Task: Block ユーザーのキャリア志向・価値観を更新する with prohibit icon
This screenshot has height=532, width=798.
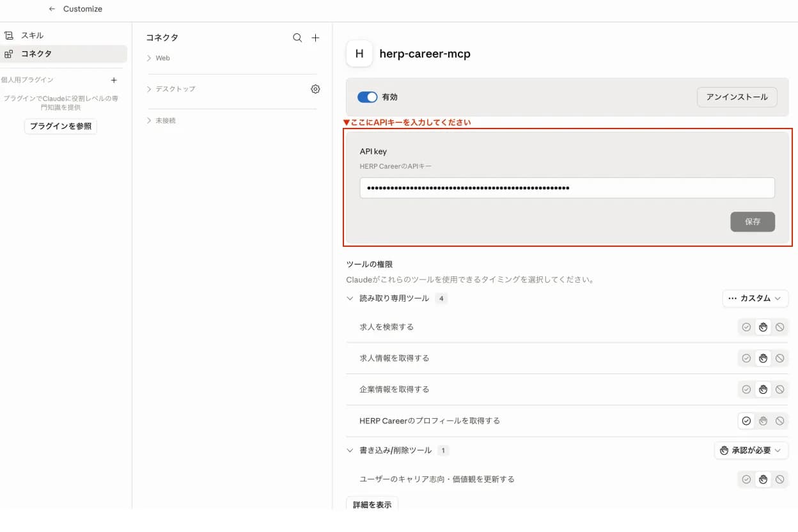Action: pyautogui.click(x=779, y=479)
